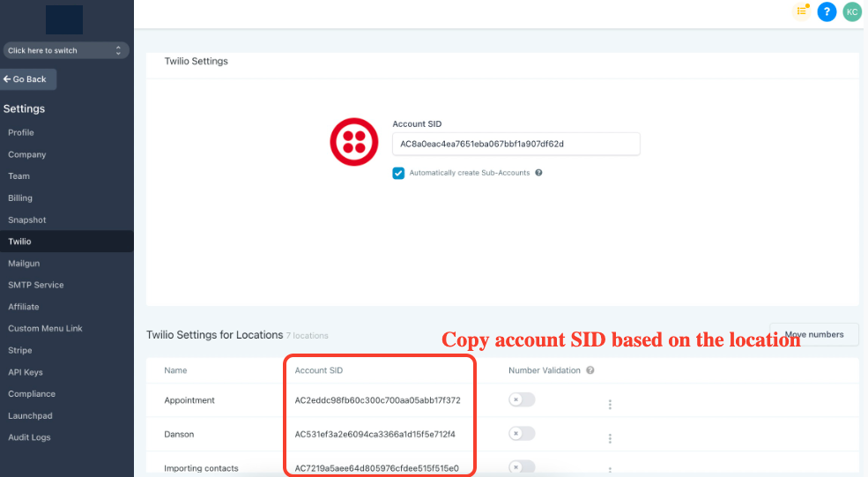The height and width of the screenshot is (477, 868).
Task: Select Importing contacts account SID text
Action: pos(376,468)
